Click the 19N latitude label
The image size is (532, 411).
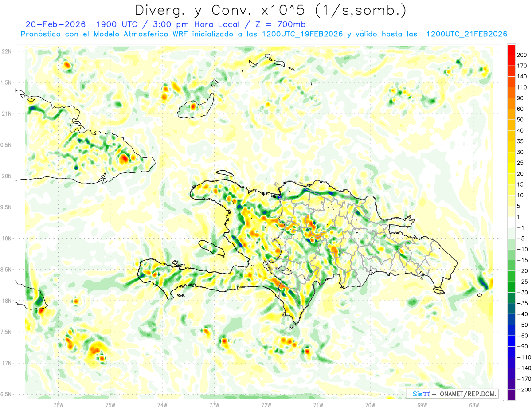click(8, 238)
